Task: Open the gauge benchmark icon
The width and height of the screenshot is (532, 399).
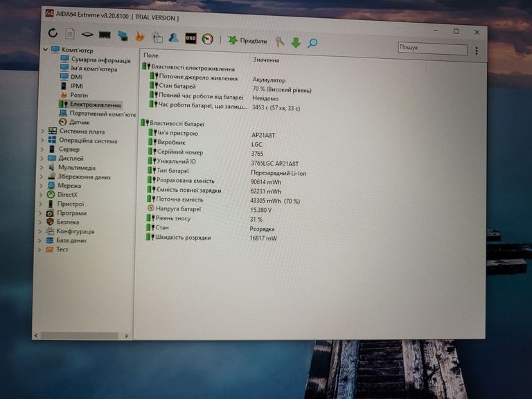Action: [208, 39]
